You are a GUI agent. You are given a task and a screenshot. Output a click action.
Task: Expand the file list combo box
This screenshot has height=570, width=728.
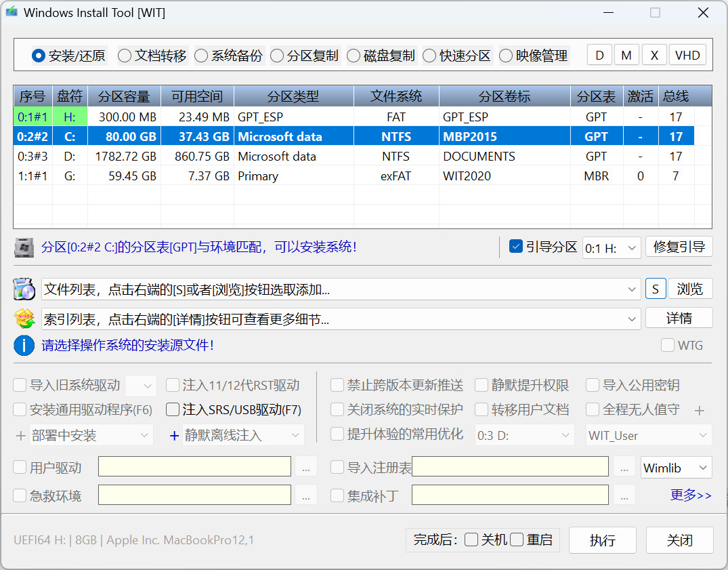(633, 290)
